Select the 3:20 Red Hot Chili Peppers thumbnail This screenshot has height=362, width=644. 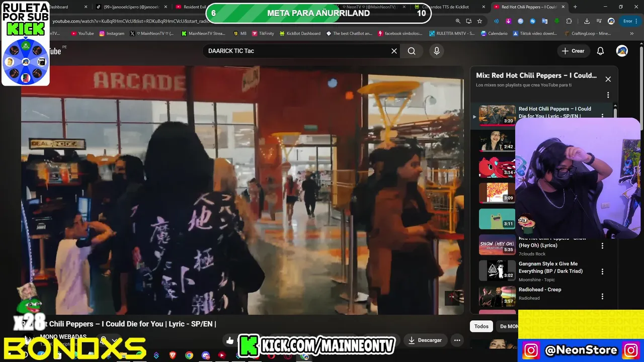tap(497, 115)
